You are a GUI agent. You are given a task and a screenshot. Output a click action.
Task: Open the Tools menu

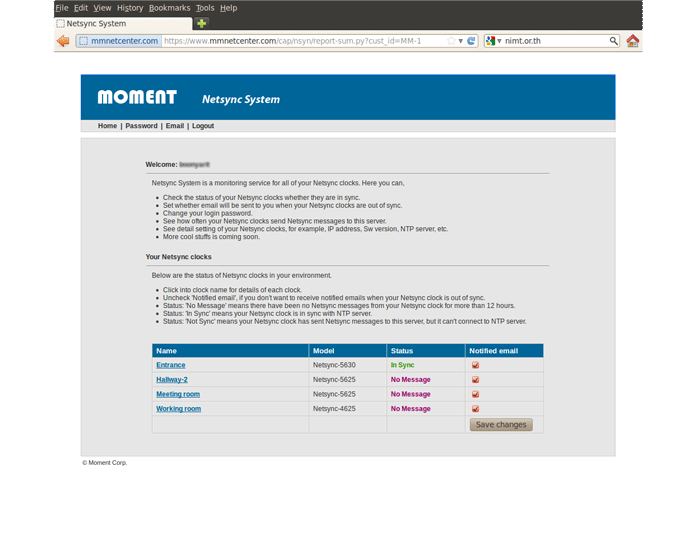click(205, 8)
